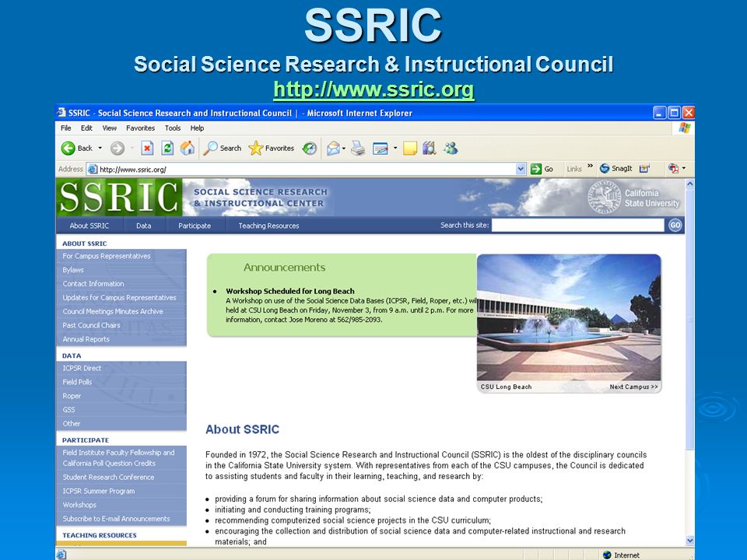Open the Edit button dropdown arrow
This screenshot has height=560, width=747.
point(395,149)
